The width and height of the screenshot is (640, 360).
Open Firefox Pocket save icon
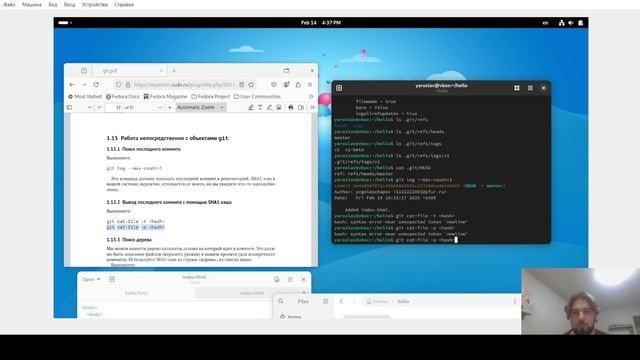coord(273,84)
